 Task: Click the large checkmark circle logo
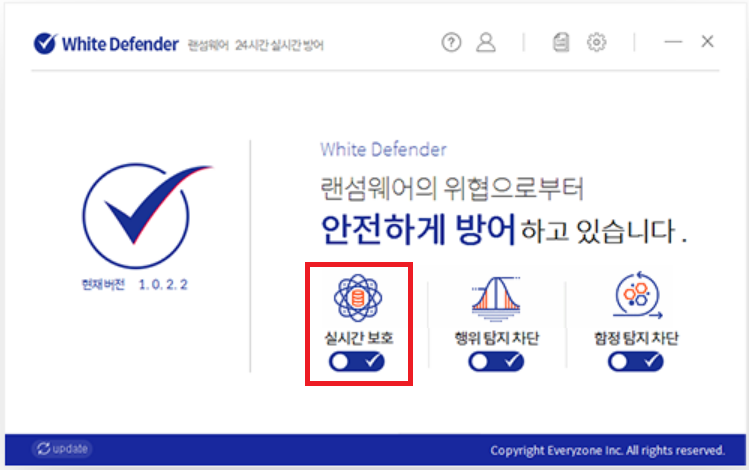point(143,215)
